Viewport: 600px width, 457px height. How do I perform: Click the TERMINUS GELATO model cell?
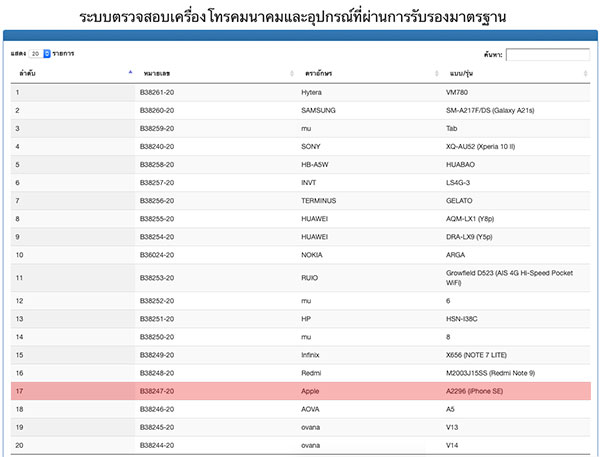(461, 200)
